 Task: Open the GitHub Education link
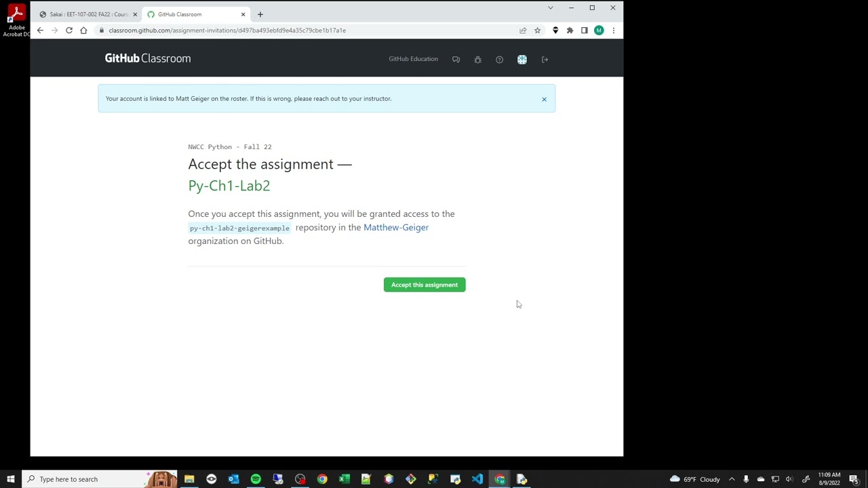[413, 59]
